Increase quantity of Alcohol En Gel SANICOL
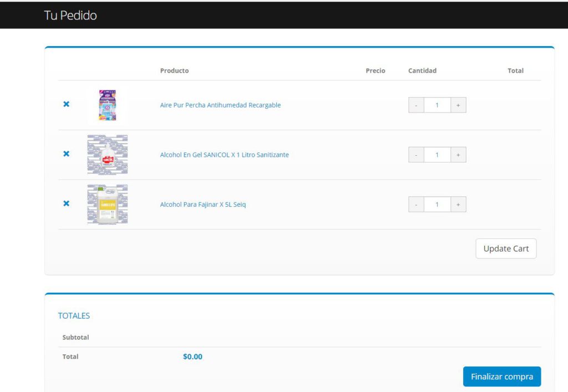The height and width of the screenshot is (392, 568). (458, 155)
